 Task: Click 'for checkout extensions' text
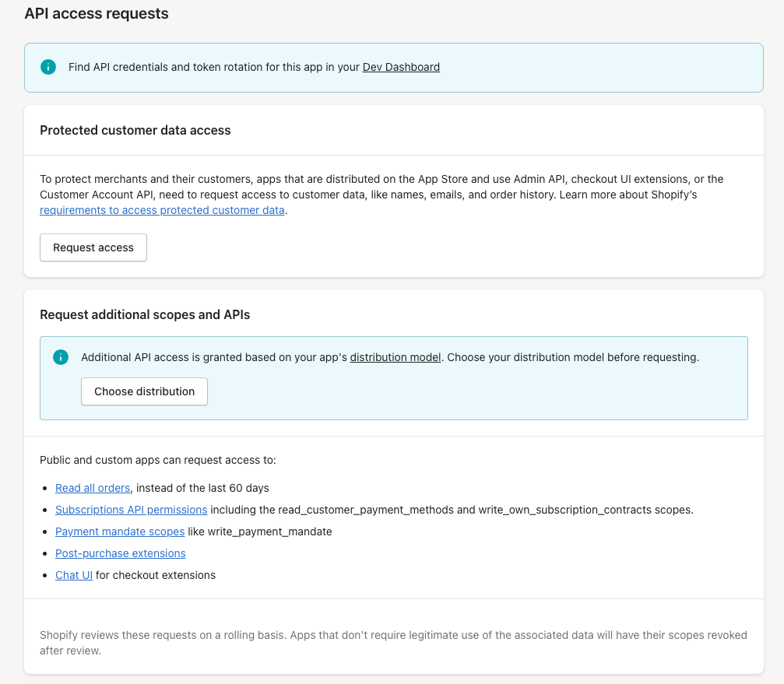pos(156,575)
